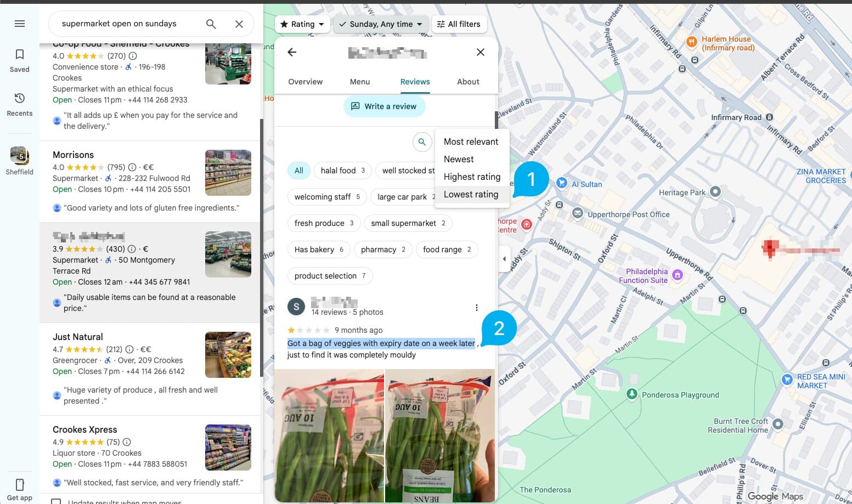Click the Burnt Tree Croft Residential Home pin
Image resolution: width=852 pixels, height=504 pixels.
pos(778,424)
